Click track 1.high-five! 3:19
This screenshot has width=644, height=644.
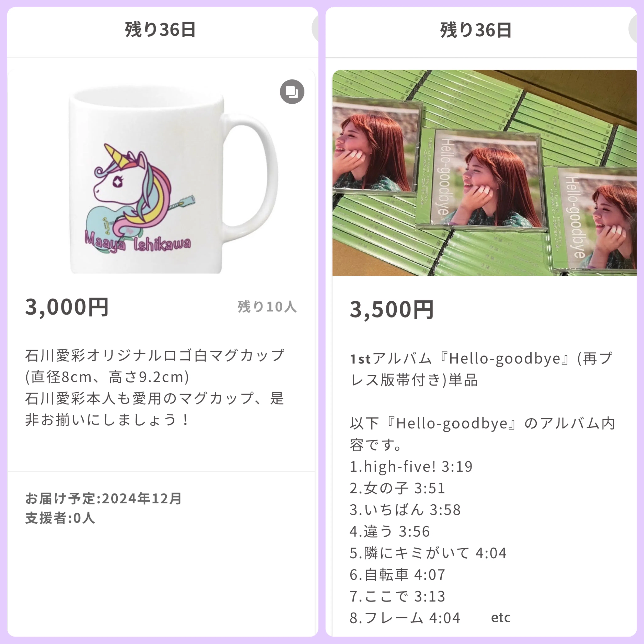411,467
